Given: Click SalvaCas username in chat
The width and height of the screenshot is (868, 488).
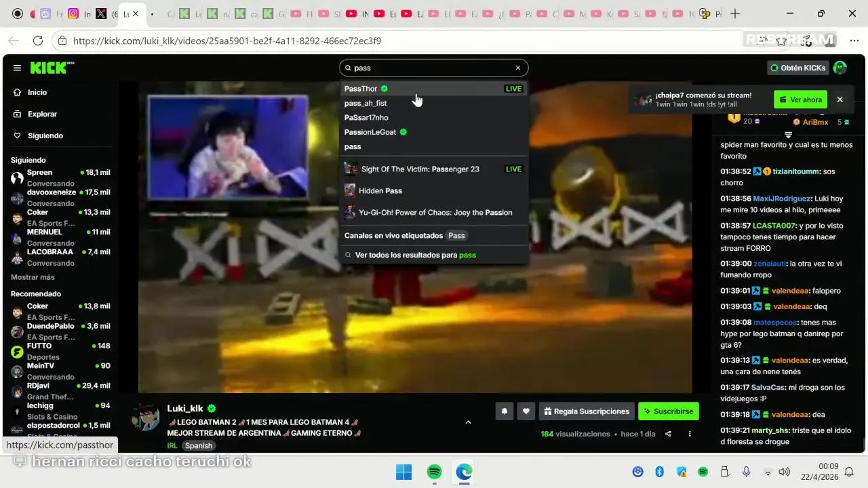Looking at the screenshot, I should 768,388.
